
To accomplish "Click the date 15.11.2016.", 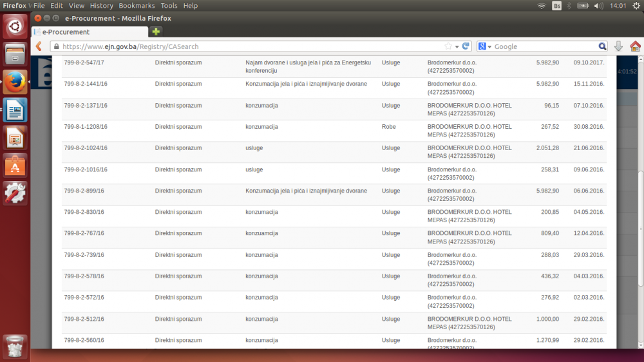I will [x=589, y=84].
